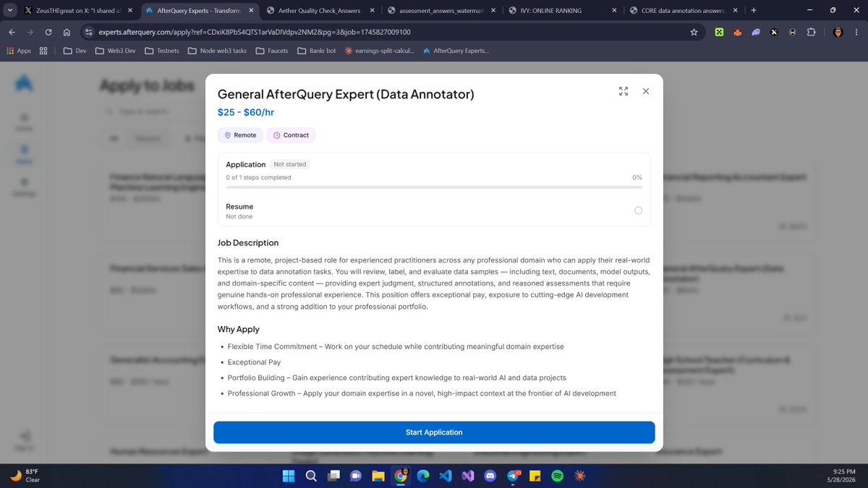
Task: Click the 'Exceptional Pay' bullet
Action: [x=254, y=362]
